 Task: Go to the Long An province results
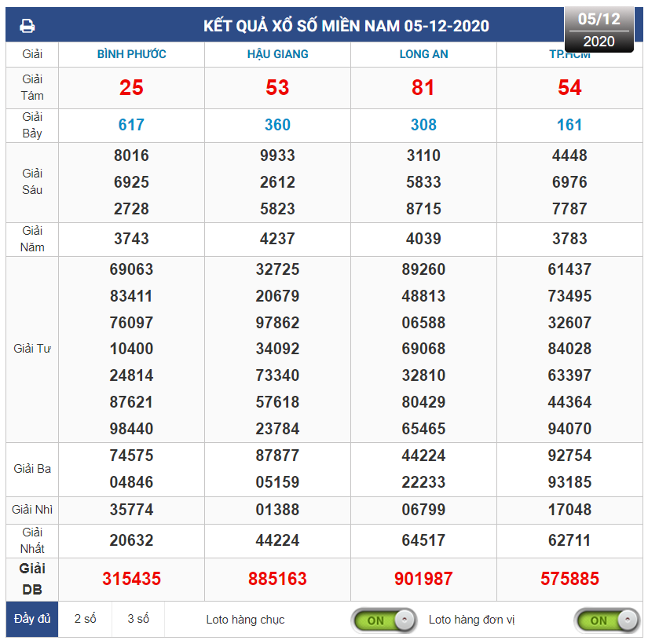tap(423, 54)
